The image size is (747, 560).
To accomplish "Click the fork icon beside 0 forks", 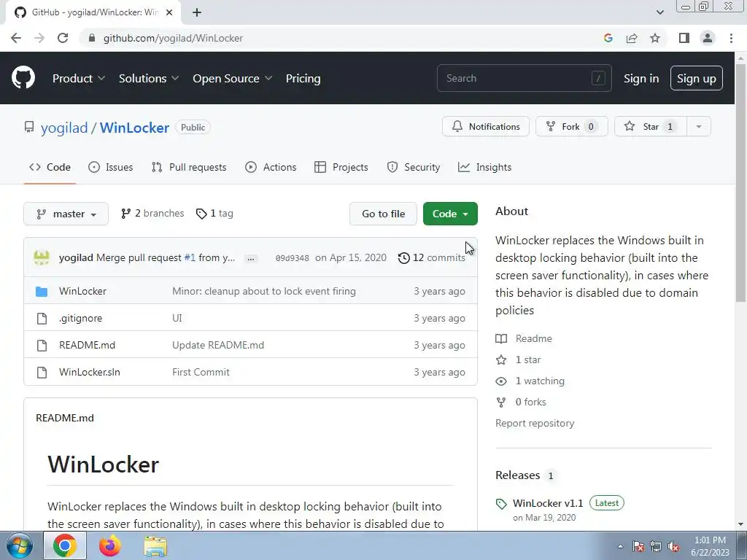I will tap(501, 402).
